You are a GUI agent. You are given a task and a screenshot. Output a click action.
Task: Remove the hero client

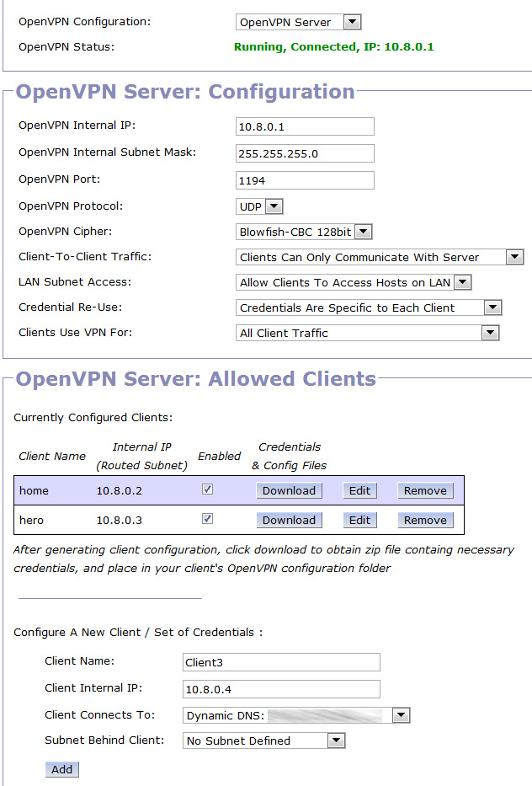[x=425, y=520]
